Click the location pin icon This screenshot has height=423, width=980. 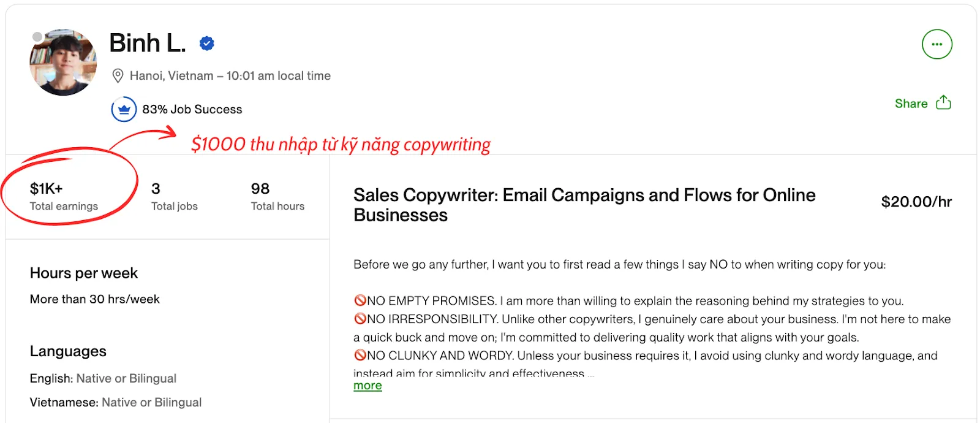[118, 76]
